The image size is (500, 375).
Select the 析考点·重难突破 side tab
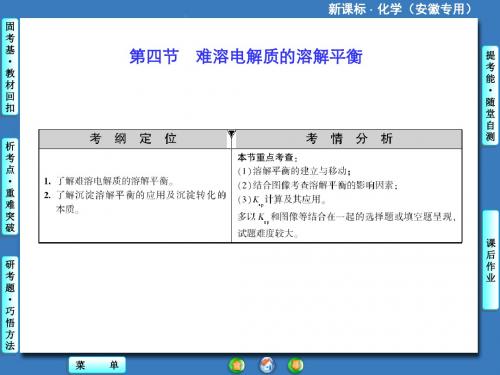coord(10,187)
